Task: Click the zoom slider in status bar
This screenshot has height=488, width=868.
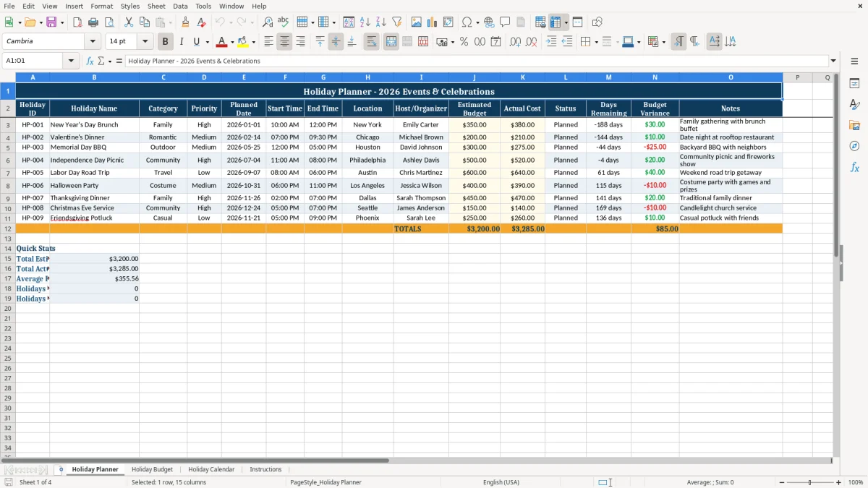Action: click(810, 482)
